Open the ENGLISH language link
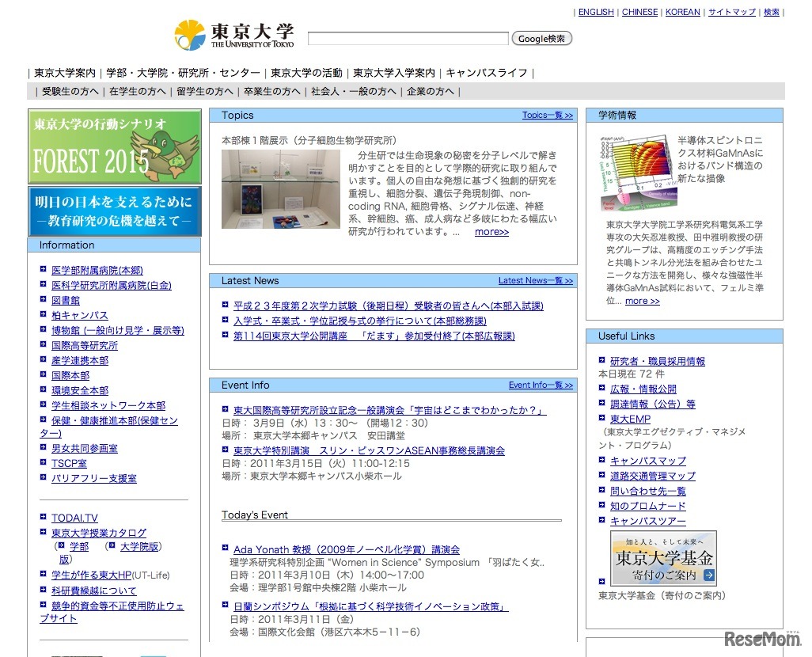 point(596,12)
